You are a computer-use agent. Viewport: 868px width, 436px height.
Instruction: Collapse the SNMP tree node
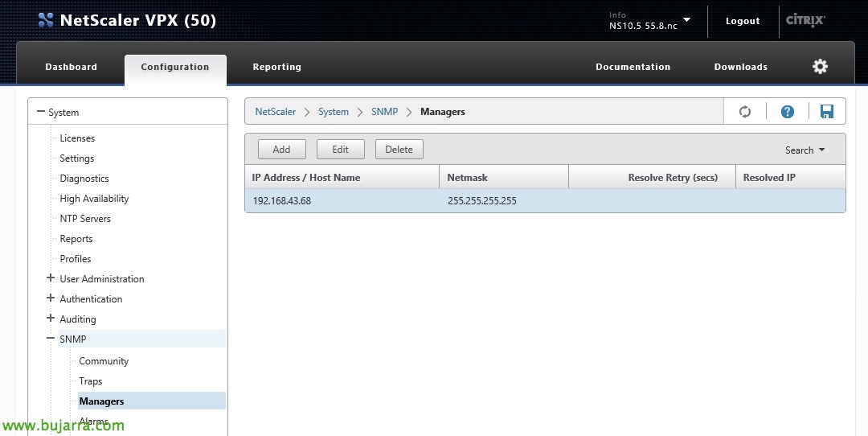tap(51, 338)
